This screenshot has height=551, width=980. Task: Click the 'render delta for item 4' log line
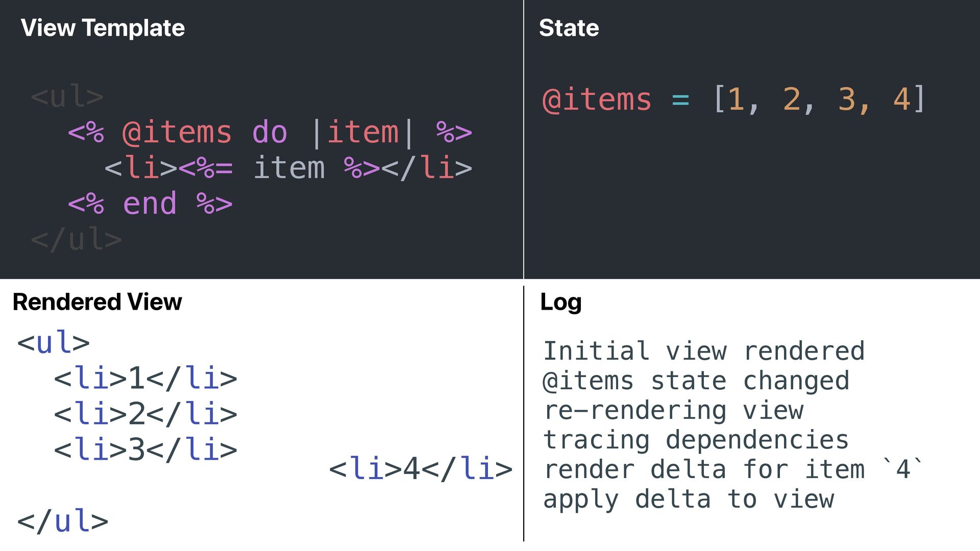point(734,469)
